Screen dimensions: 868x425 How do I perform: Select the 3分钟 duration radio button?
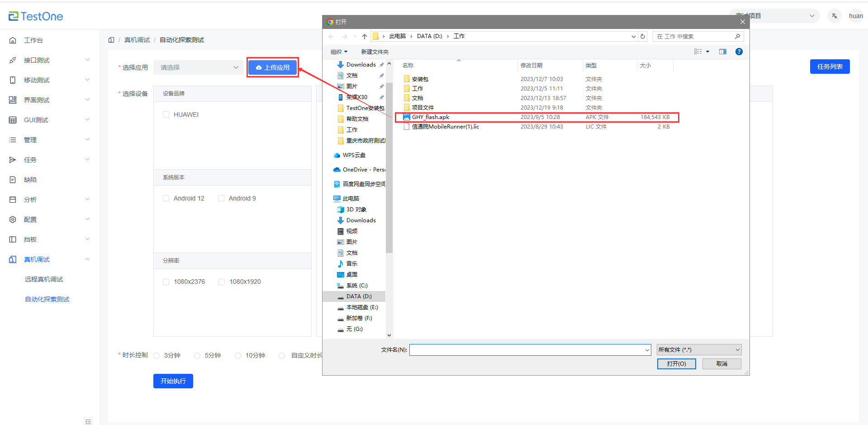[x=157, y=356]
